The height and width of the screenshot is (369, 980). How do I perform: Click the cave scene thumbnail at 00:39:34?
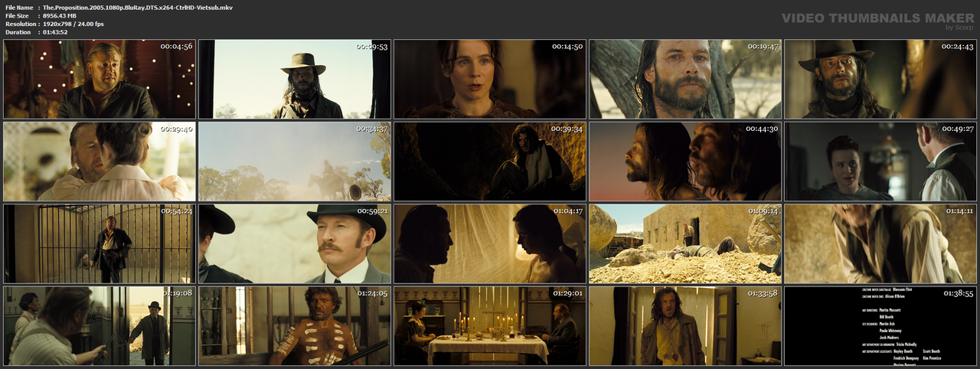point(490,161)
